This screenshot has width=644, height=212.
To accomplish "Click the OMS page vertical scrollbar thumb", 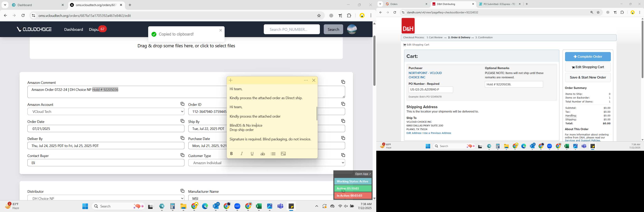I will point(374,61).
